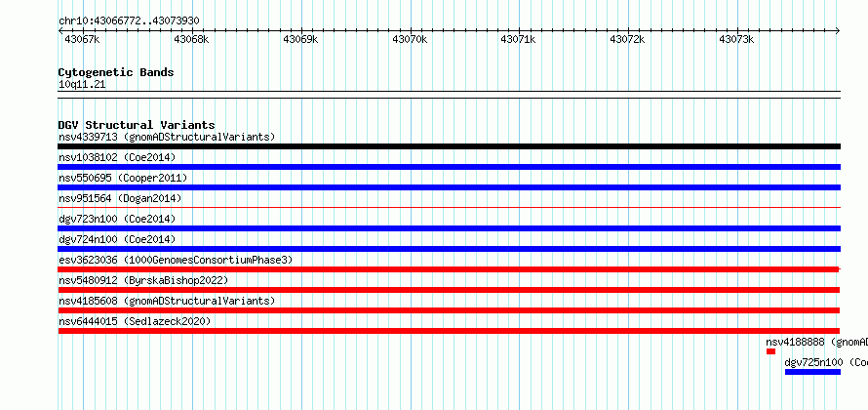This screenshot has width=868, height=410.
Task: Click the red bar for nsv5480912
Action: click(x=449, y=290)
